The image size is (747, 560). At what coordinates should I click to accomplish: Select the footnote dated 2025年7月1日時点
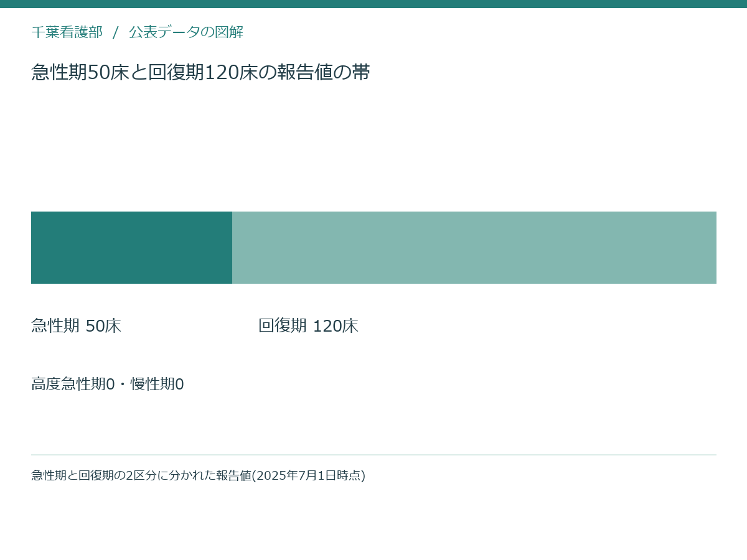click(198, 475)
